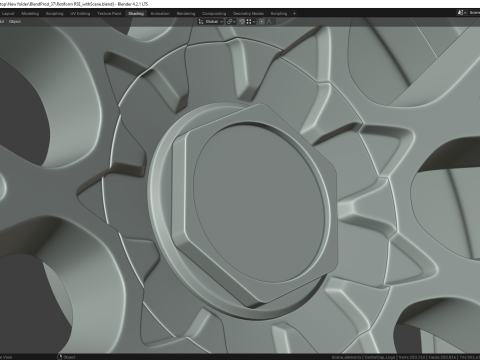Open the Modeling workspace tab
The image size is (480, 360).
(30, 14)
